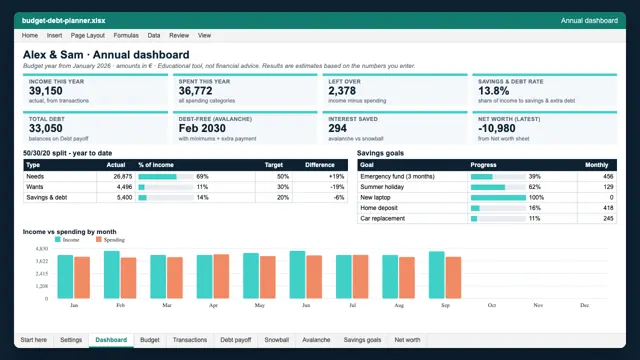Viewport: 640px width, 360px height.
Task: Click the Apr spending bar in chart
Action: click(x=221, y=276)
